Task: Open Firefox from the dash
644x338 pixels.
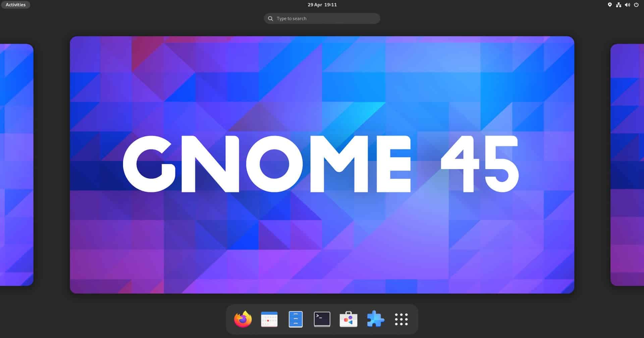Action: click(243, 319)
